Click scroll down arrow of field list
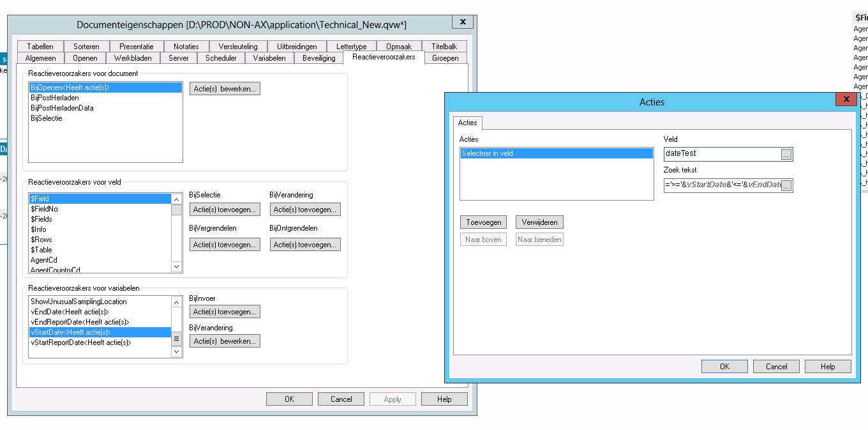The height and width of the screenshot is (430, 868). pyautogui.click(x=177, y=267)
